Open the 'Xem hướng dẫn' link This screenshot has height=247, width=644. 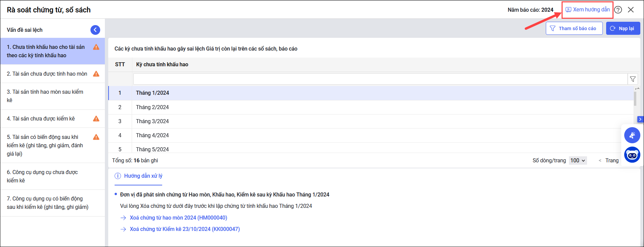pos(588,10)
